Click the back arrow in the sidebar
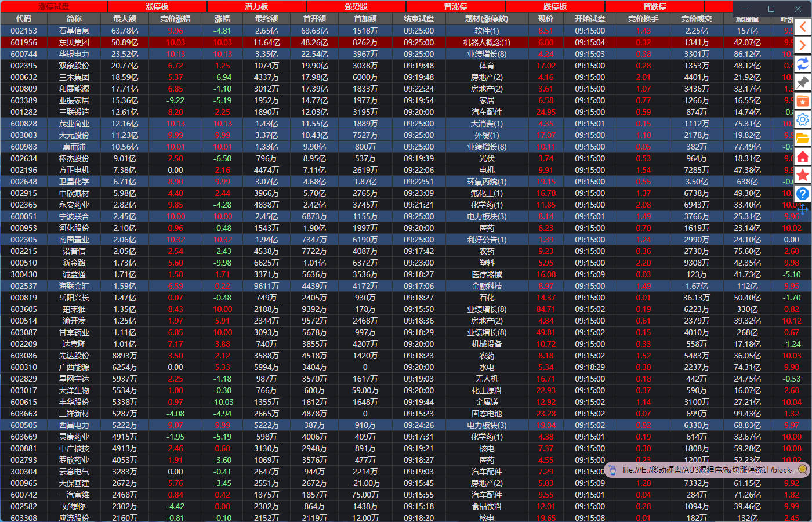Viewport: 812px width, 522px height. click(x=803, y=27)
